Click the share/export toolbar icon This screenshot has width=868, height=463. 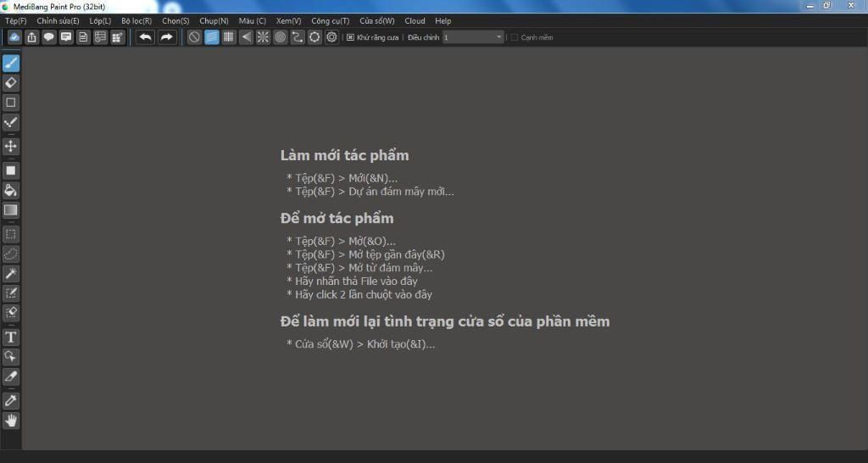coord(32,37)
